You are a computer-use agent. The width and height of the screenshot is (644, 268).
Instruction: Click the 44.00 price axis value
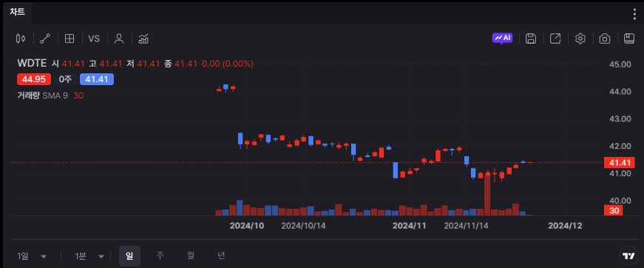(620, 91)
